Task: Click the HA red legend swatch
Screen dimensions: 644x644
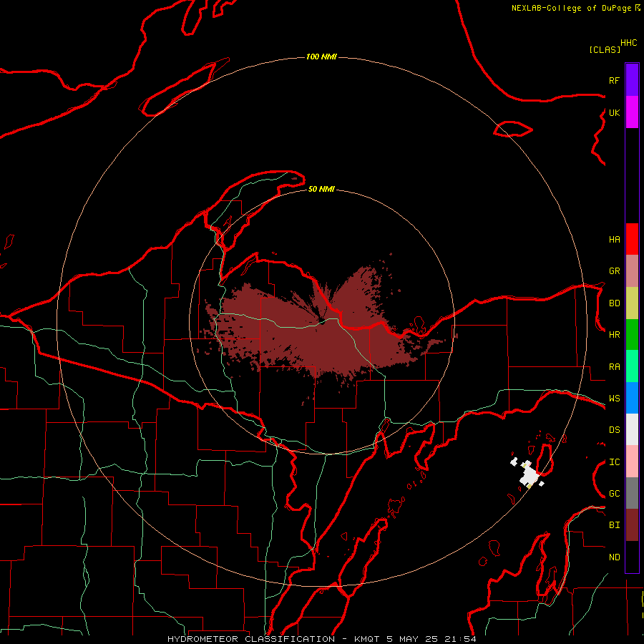Action: (x=632, y=239)
